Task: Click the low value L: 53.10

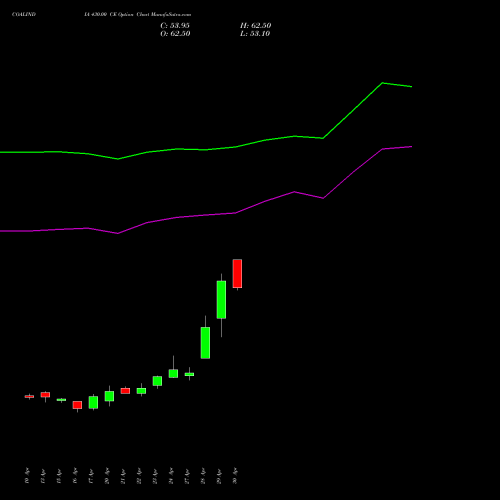Action: [255, 34]
